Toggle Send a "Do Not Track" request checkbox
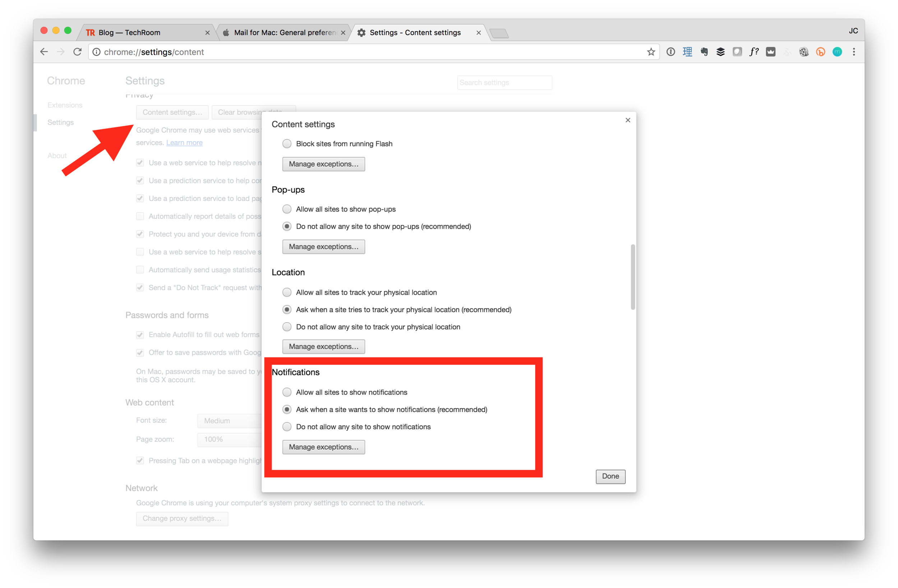 (x=140, y=288)
